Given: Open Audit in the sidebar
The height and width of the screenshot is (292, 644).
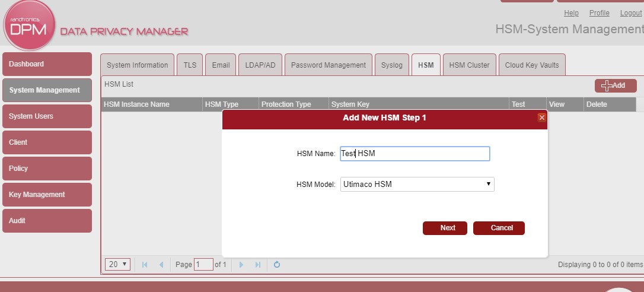Looking at the screenshot, I should tap(47, 221).
